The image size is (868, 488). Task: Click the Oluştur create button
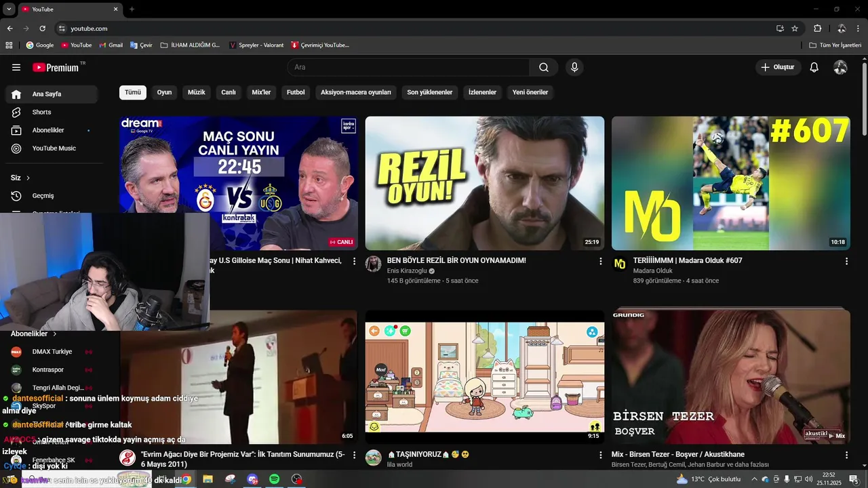778,67
